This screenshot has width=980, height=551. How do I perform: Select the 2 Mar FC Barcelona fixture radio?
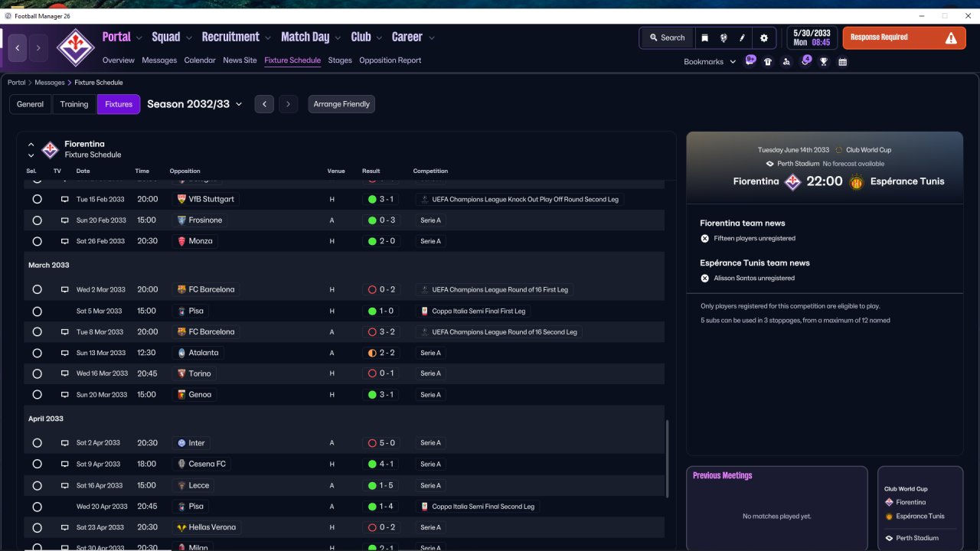37,290
